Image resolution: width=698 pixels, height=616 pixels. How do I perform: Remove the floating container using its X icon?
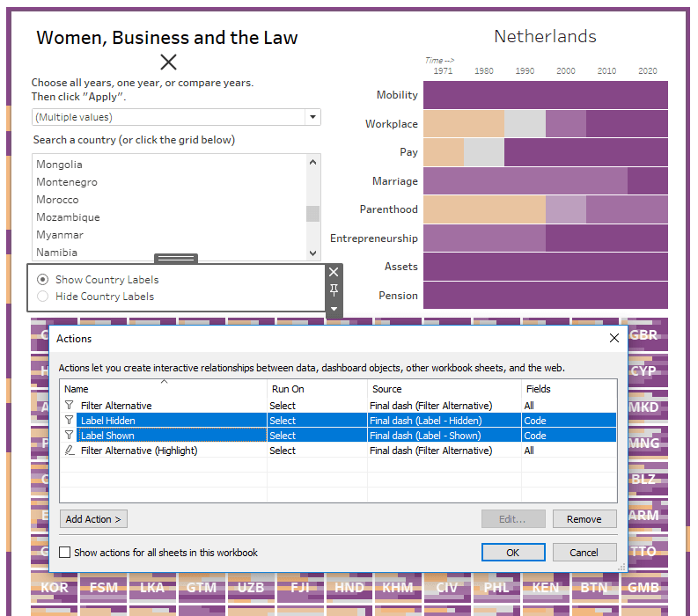coord(334,273)
